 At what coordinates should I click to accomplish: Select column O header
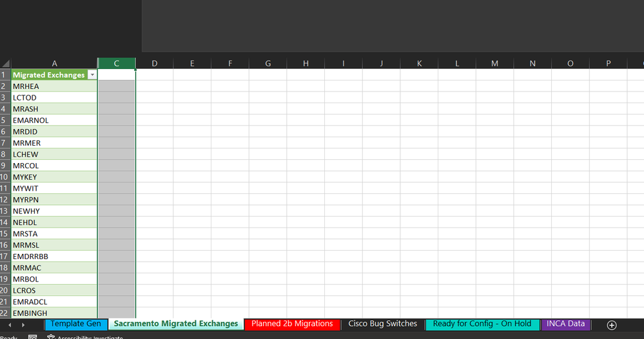click(x=570, y=63)
